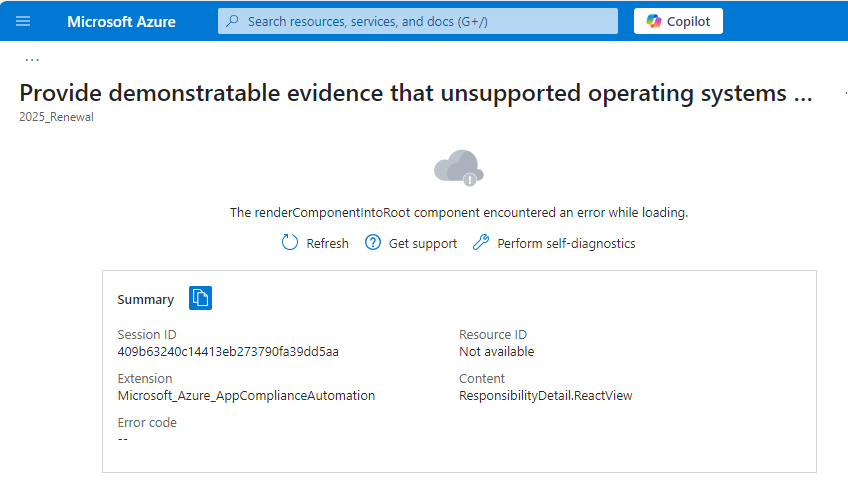Expand the breadcrumb ellipsis
The height and width of the screenshot is (481, 848).
(32, 58)
